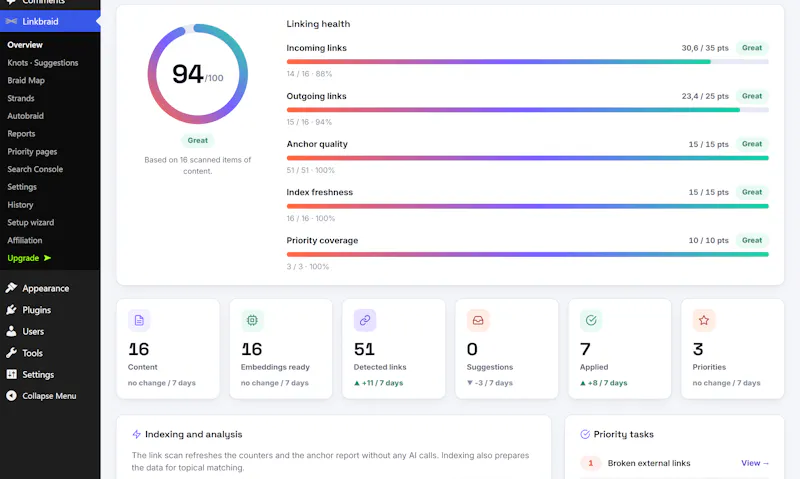This screenshot has height=479, width=800.
Task: Click the lightning bolt icon beside Indexing and analysis
Action: pyautogui.click(x=136, y=434)
